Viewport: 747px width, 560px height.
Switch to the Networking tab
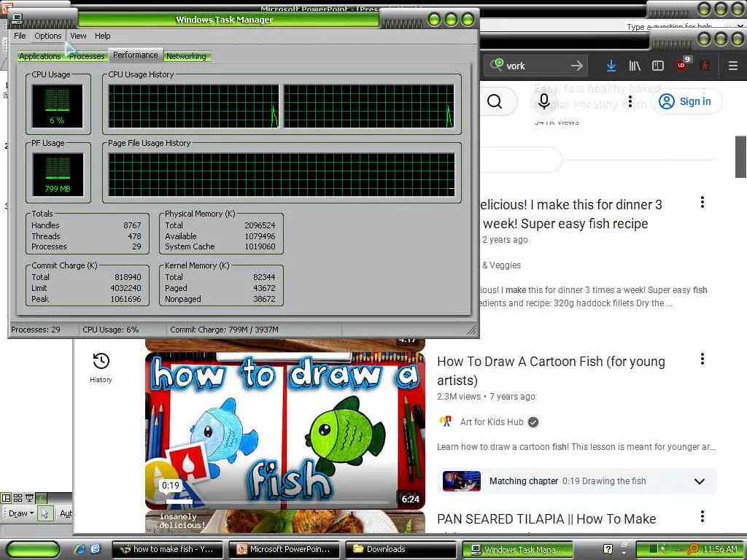[186, 56]
